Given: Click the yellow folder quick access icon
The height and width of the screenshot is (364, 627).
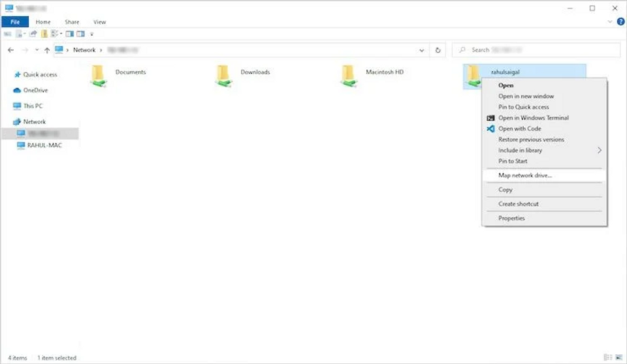Looking at the screenshot, I should 44,34.
